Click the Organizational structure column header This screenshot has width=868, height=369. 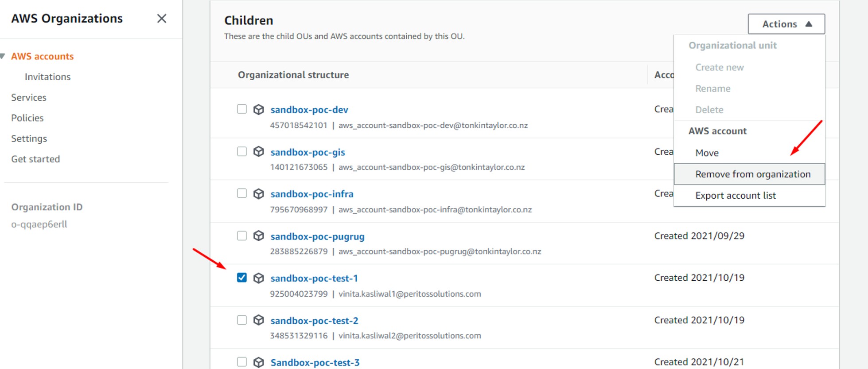293,75
